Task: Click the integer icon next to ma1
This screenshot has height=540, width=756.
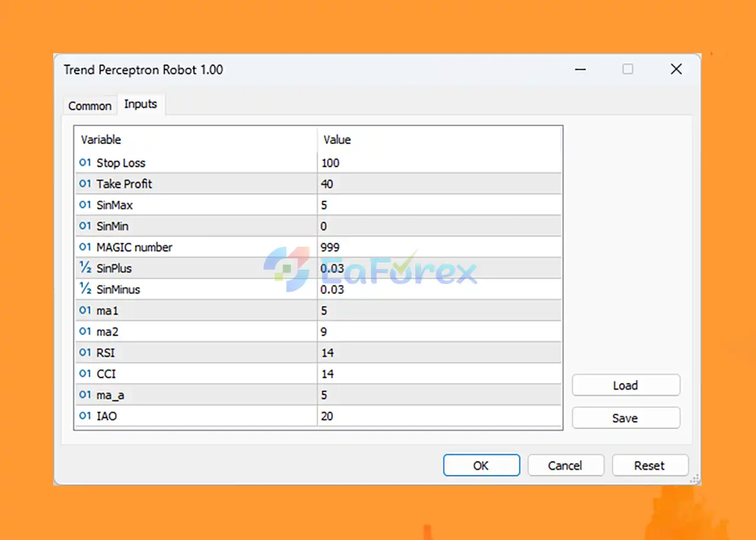Action: click(85, 310)
